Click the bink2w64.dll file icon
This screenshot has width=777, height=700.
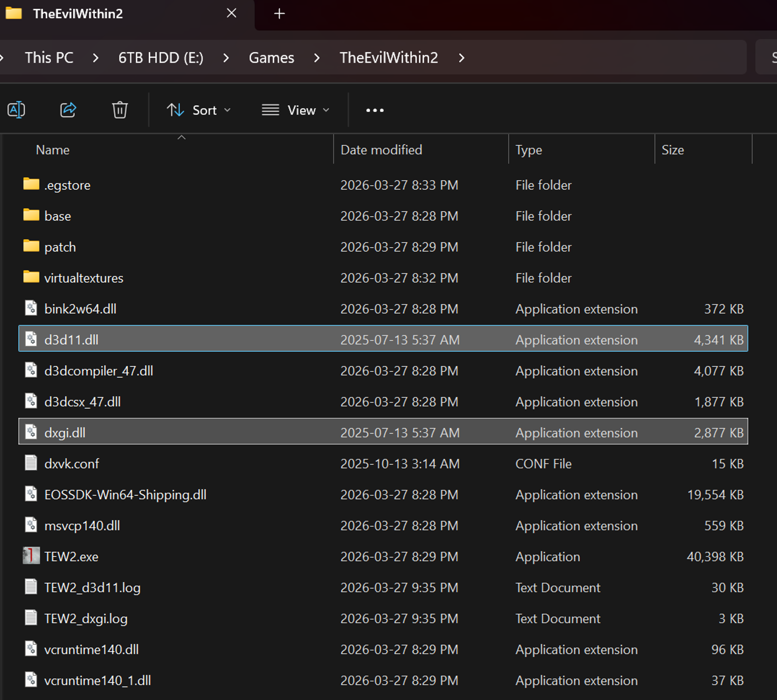[x=32, y=308]
